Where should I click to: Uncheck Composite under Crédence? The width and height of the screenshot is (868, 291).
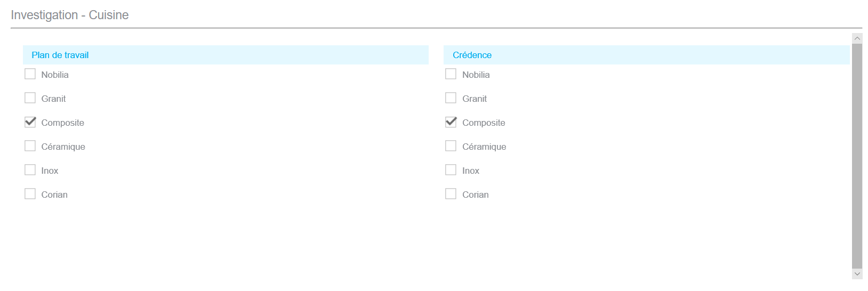451,122
